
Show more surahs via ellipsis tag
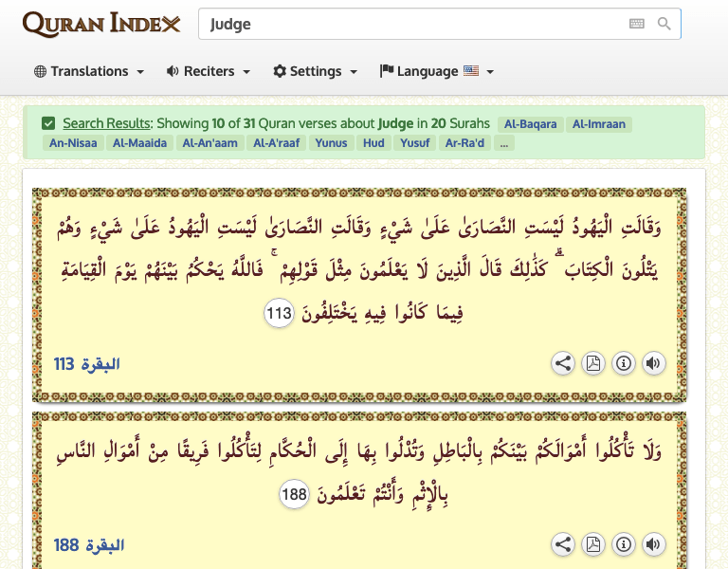coord(503,143)
